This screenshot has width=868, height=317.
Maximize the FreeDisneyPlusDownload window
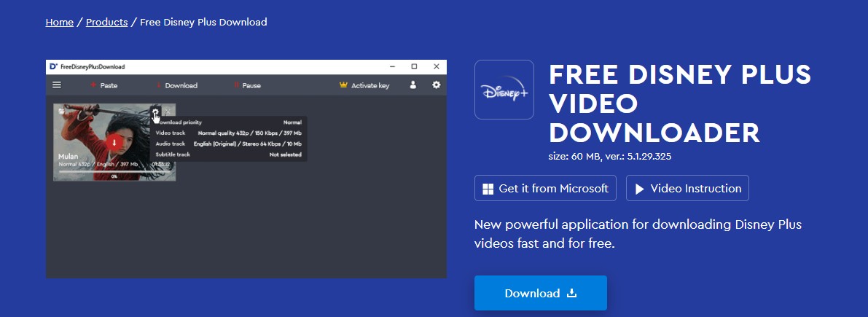click(x=414, y=66)
